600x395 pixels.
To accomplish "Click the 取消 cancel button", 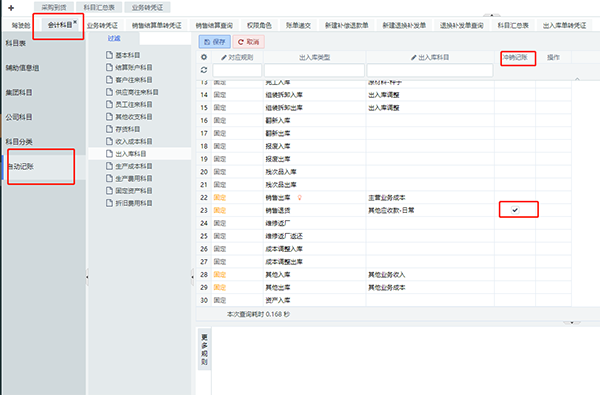I will 248,42.
